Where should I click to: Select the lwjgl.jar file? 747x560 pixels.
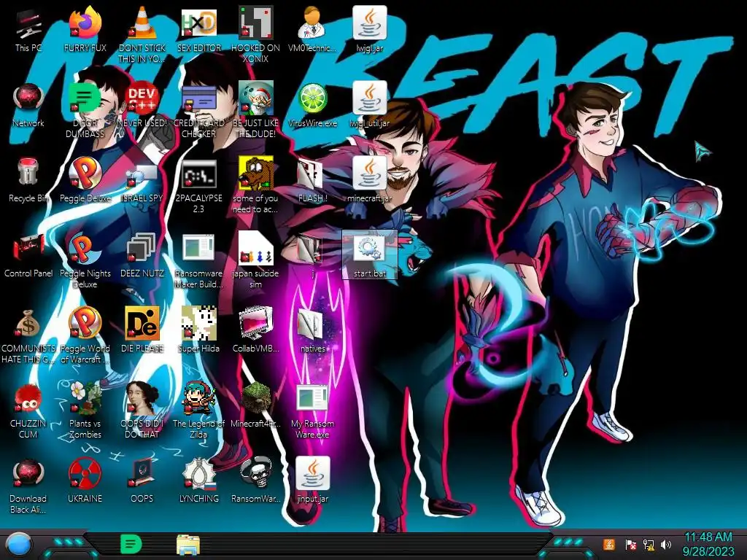(x=370, y=29)
